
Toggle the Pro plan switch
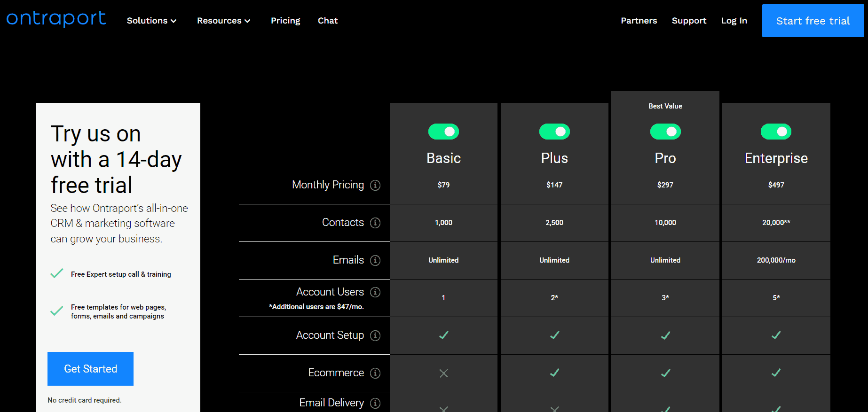[665, 132]
